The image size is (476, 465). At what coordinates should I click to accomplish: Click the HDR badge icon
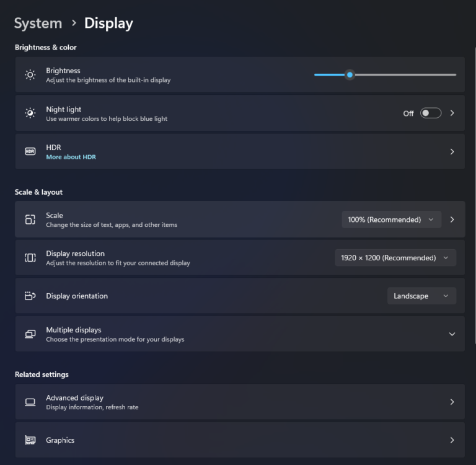tap(30, 151)
